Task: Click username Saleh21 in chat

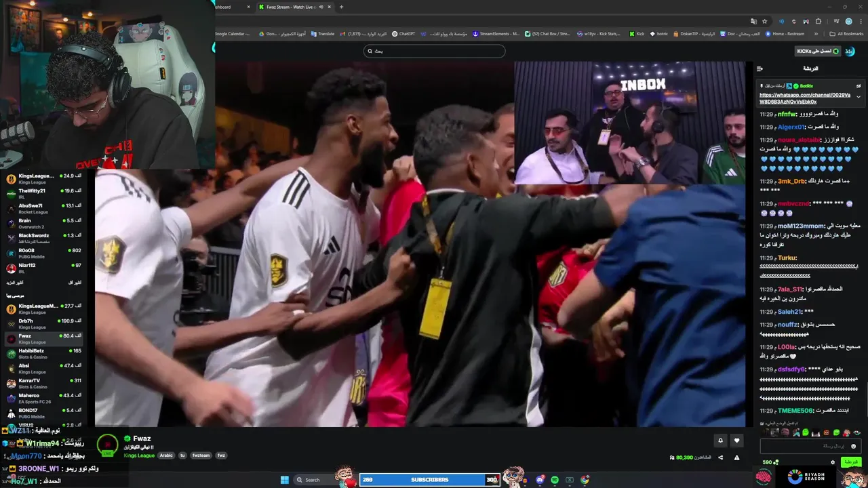Action: [789, 312]
